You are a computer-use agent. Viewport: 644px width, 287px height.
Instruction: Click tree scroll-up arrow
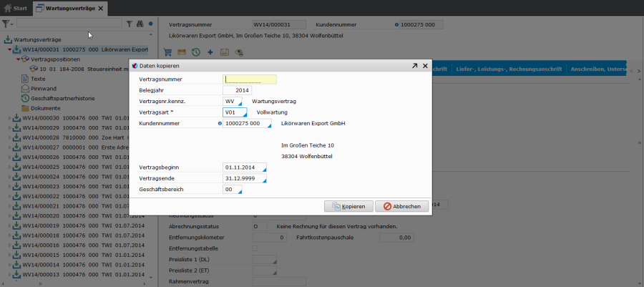(151, 34)
